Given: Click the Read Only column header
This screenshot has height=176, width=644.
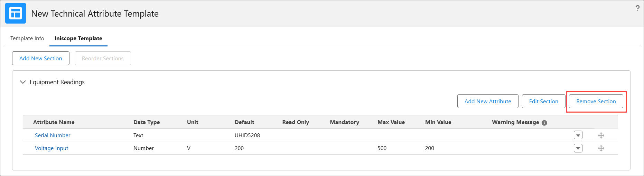Looking at the screenshot, I should tap(296, 122).
